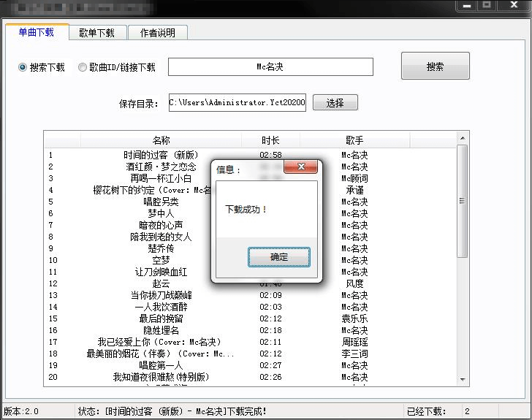Select song row 唱腔第一人
The height and width of the screenshot is (420, 532).
click(161, 365)
